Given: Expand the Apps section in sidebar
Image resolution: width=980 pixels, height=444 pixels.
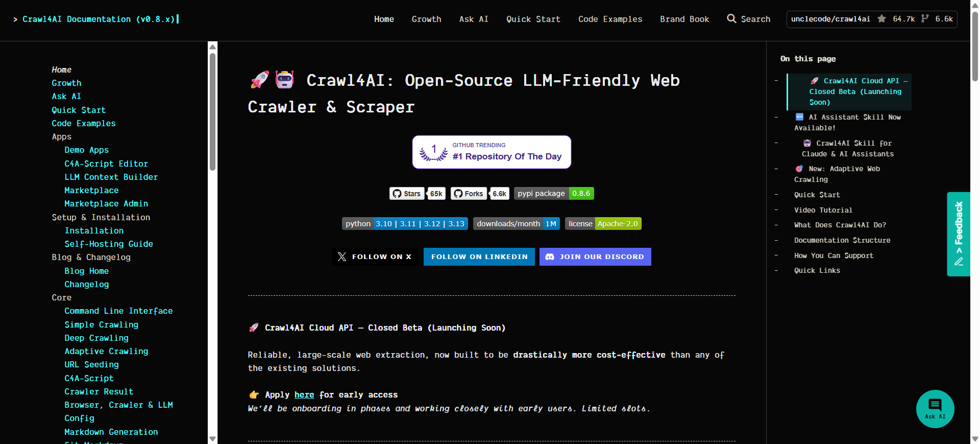Looking at the screenshot, I should 61,136.
